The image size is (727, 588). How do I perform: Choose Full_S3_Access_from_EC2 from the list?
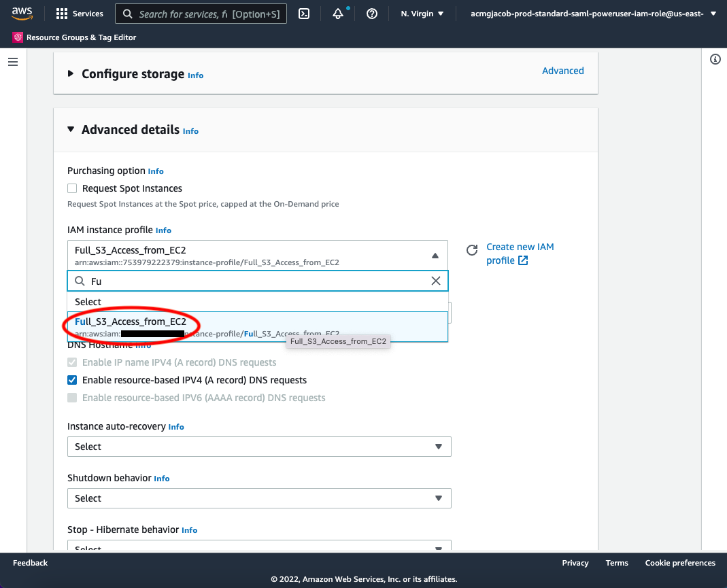pos(257,327)
